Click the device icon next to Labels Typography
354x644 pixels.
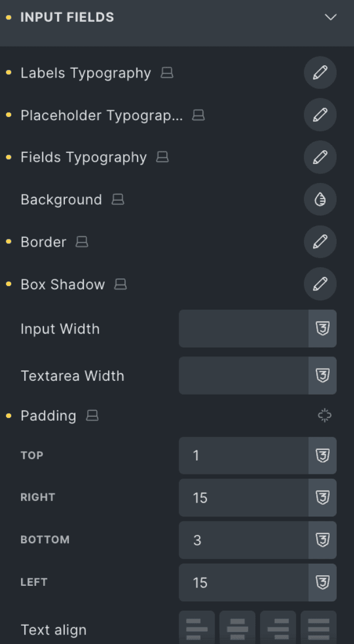pyautogui.click(x=167, y=73)
